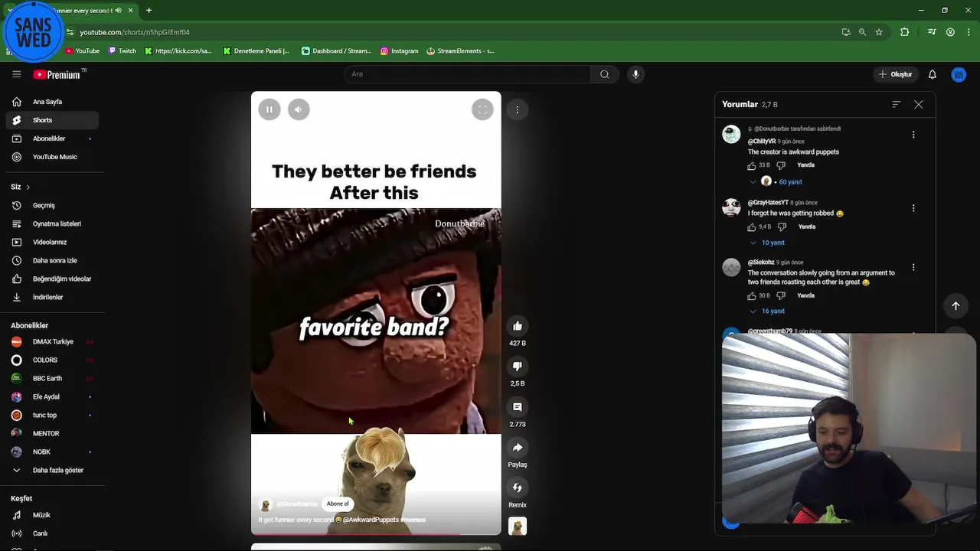Open Videolarınız in the sidebar
This screenshot has height=551, width=980.
click(x=52, y=242)
